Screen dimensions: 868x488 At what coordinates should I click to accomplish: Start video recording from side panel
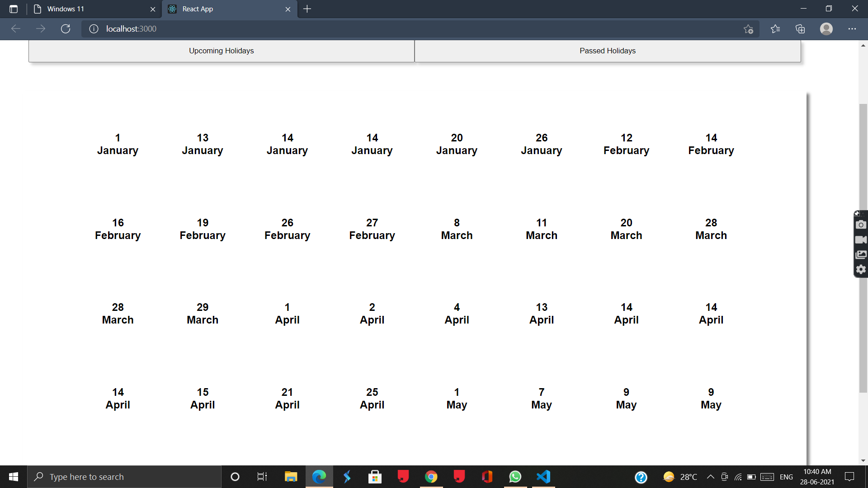coord(861,239)
